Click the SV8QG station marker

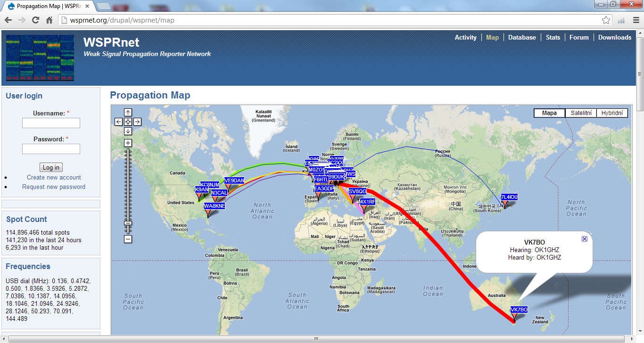tap(357, 191)
